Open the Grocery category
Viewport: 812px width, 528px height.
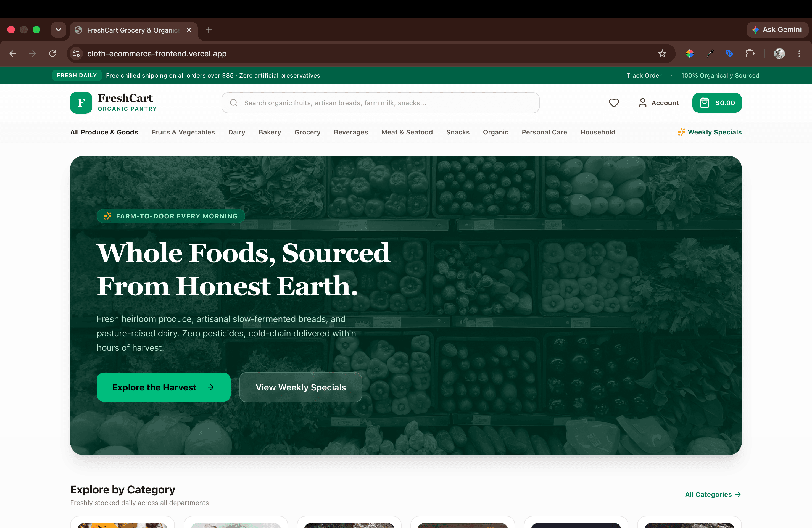click(307, 132)
